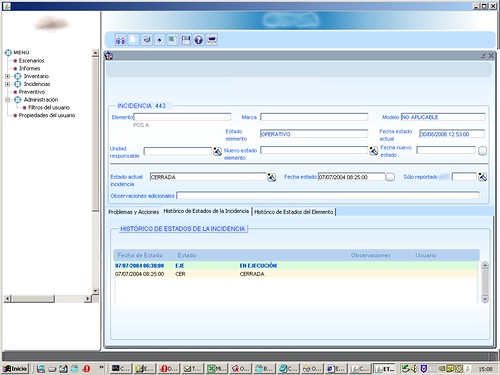
Task: Click history table scrollbar down arrow
Action: pyautogui.click(x=485, y=299)
